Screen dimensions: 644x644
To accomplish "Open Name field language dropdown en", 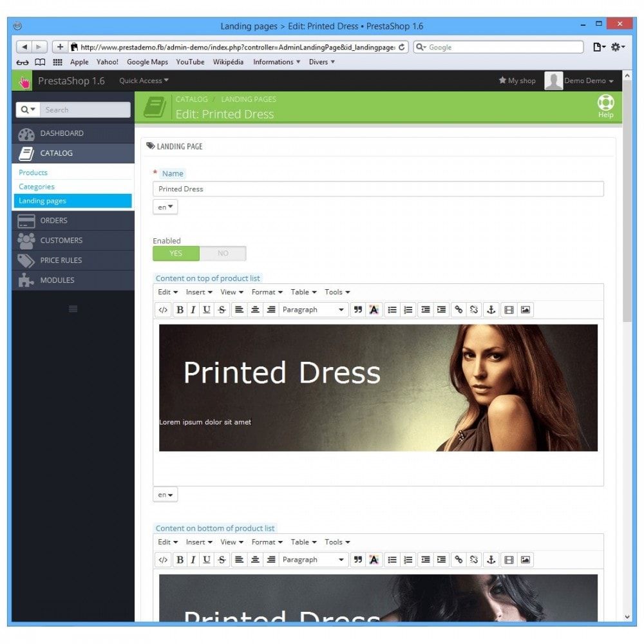I will pyautogui.click(x=165, y=207).
